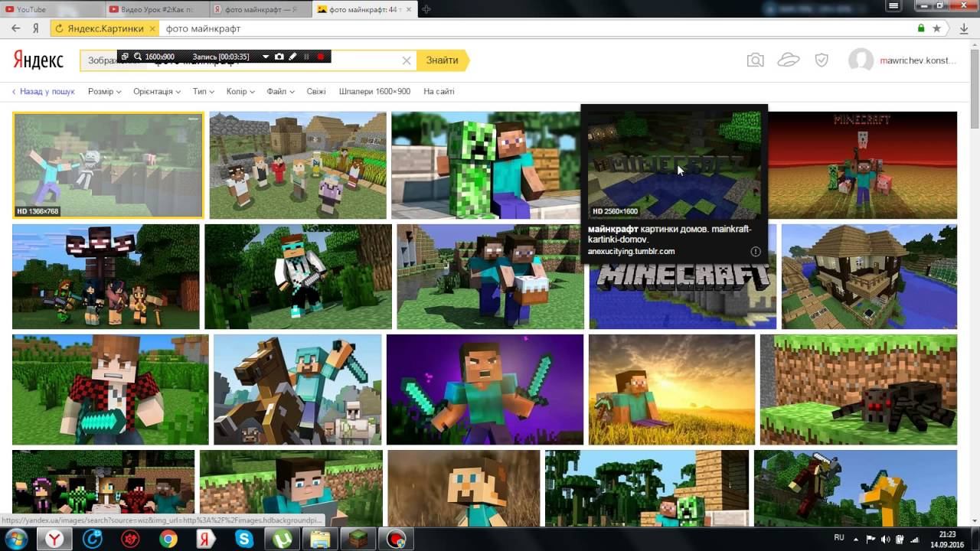This screenshot has height=551, width=980.
Task: Click the green lock security icon
Action: 921,28
